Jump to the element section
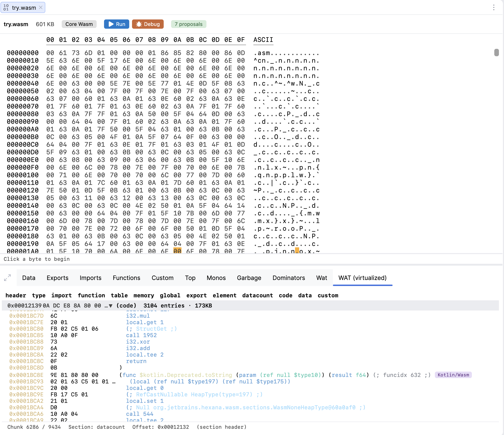The height and width of the screenshot is (435, 504). point(224,295)
